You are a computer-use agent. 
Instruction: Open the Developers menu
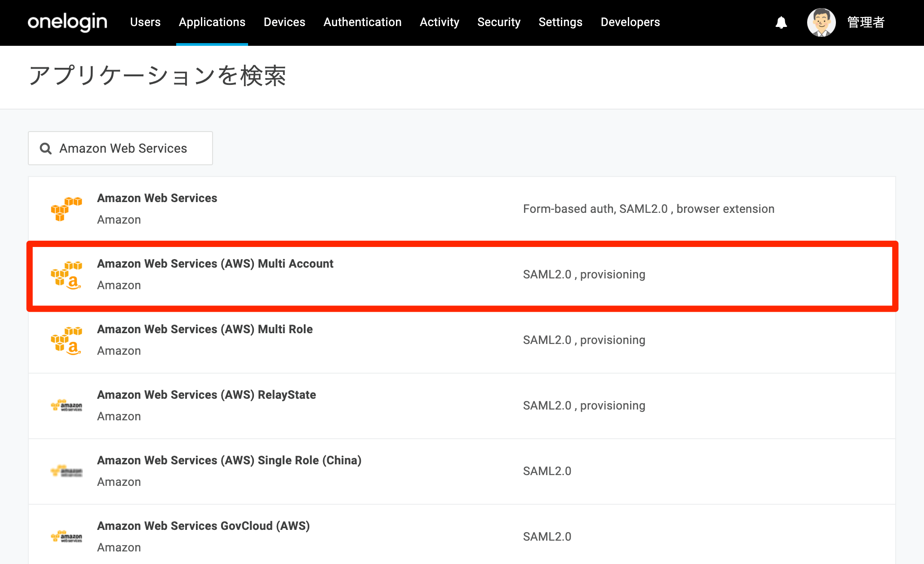click(630, 22)
